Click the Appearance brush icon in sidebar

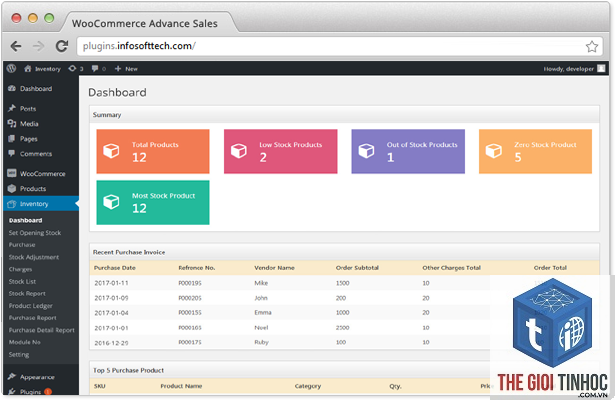tap(12, 377)
